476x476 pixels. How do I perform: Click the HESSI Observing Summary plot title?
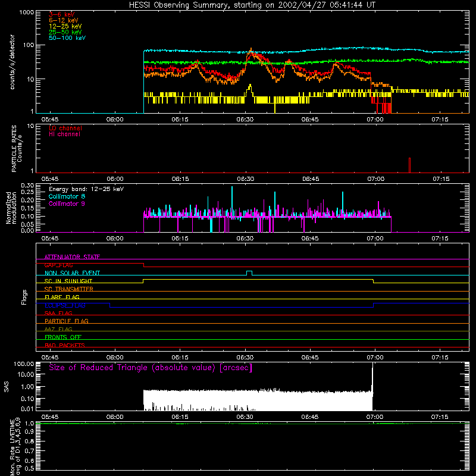252,5
